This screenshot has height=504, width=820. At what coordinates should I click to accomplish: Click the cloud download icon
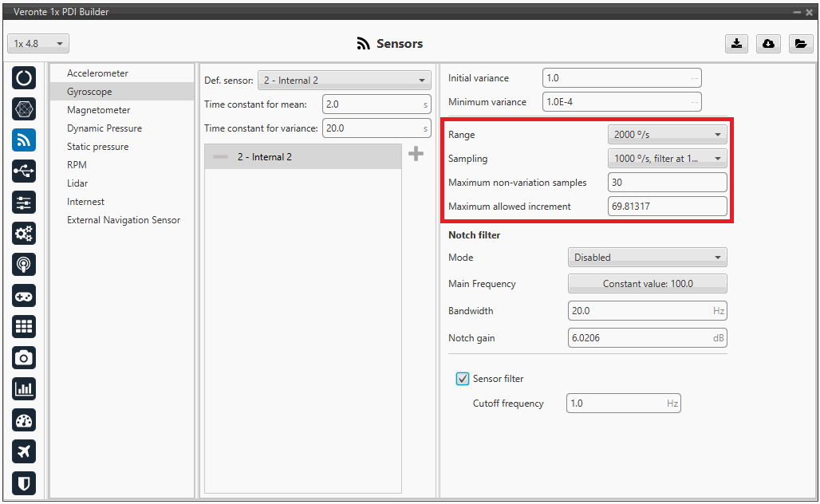(x=768, y=44)
